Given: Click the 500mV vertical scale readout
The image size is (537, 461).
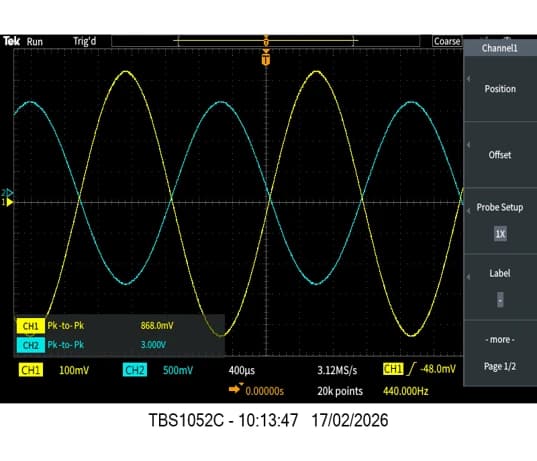Looking at the screenshot, I should pos(178,370).
